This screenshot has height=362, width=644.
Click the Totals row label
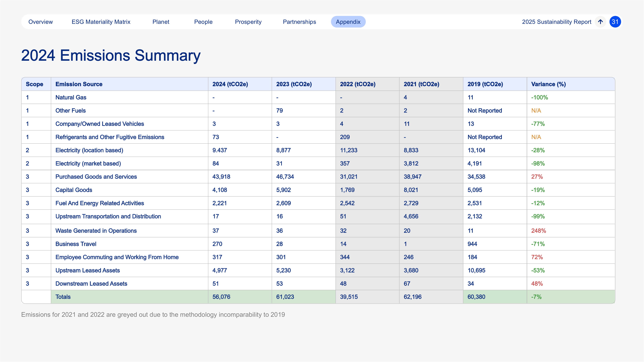(x=63, y=297)
